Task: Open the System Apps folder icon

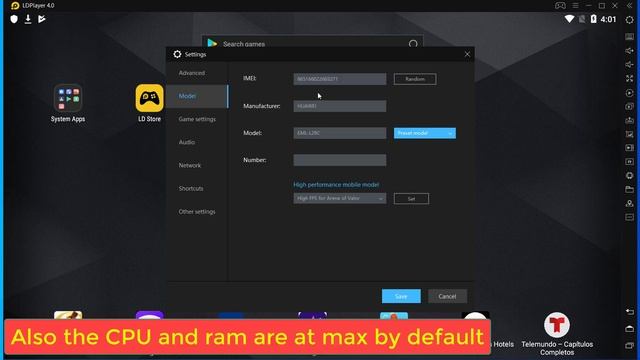Action: coord(68,98)
